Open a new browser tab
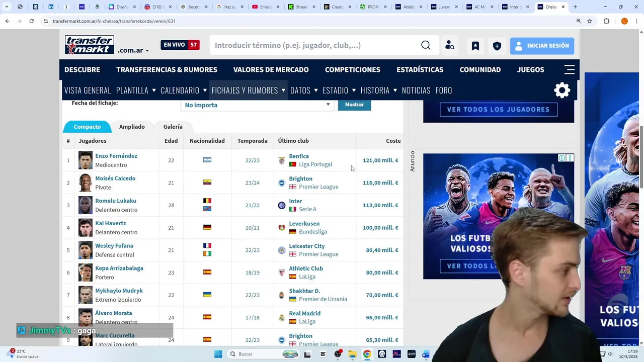The width and height of the screenshot is (644, 362). click(575, 7)
